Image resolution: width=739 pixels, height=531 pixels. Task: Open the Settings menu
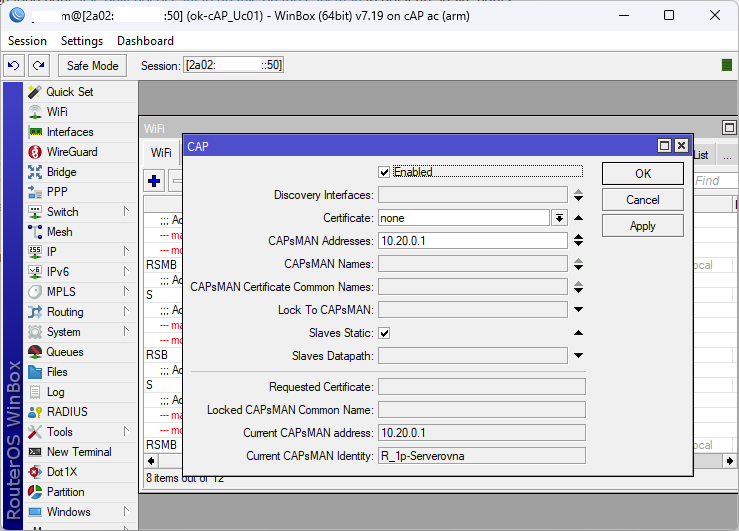(82, 41)
